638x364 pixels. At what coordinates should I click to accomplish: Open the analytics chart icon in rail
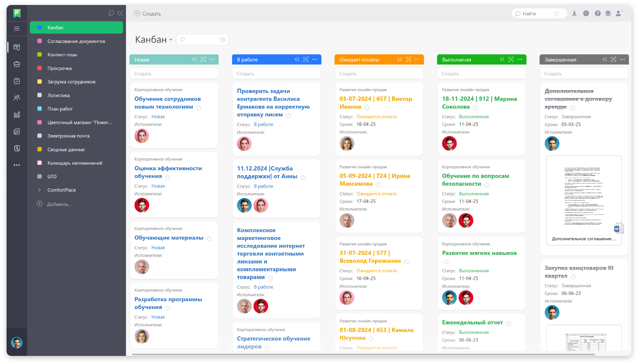coord(17,114)
